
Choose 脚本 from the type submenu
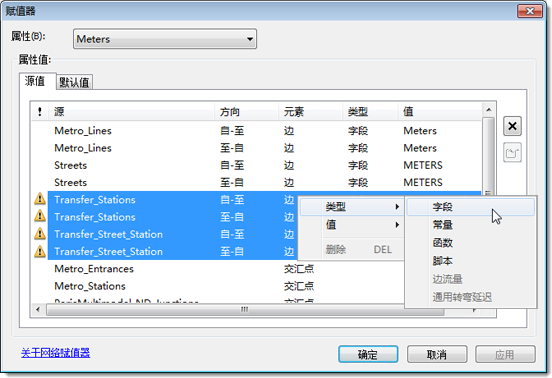coord(471,261)
